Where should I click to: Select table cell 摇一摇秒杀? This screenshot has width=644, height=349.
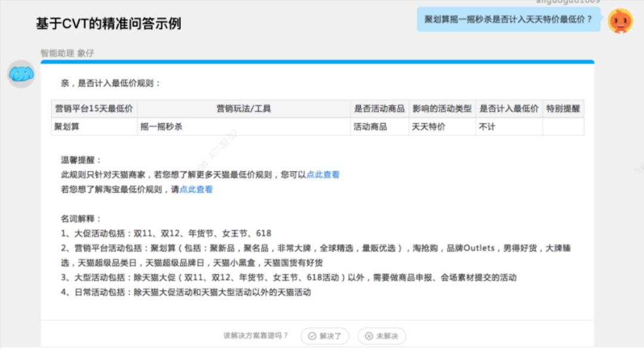point(243,127)
